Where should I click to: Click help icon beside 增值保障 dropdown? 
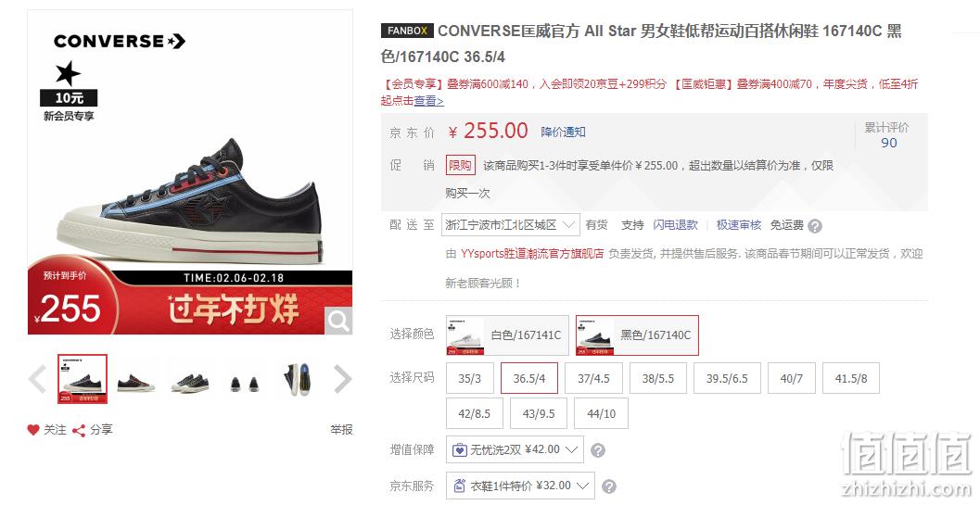598,450
